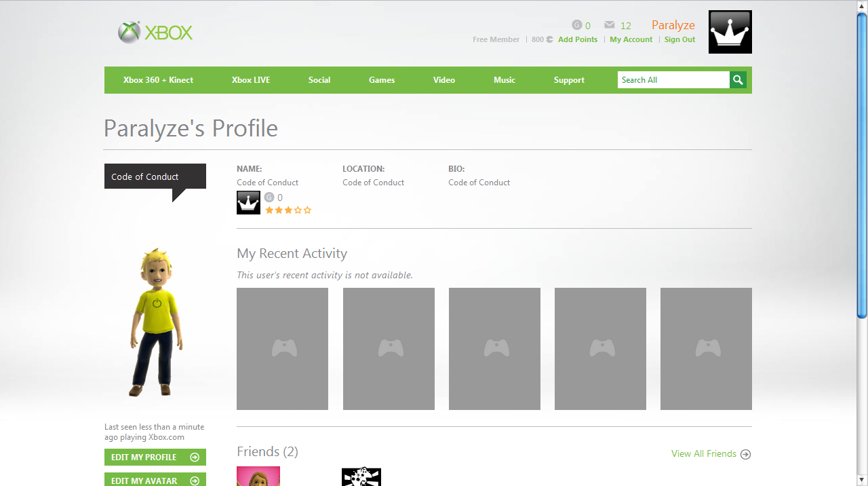This screenshot has width=868, height=486.
Task: Click the Paralyze gamertag in header
Action: coord(673,25)
